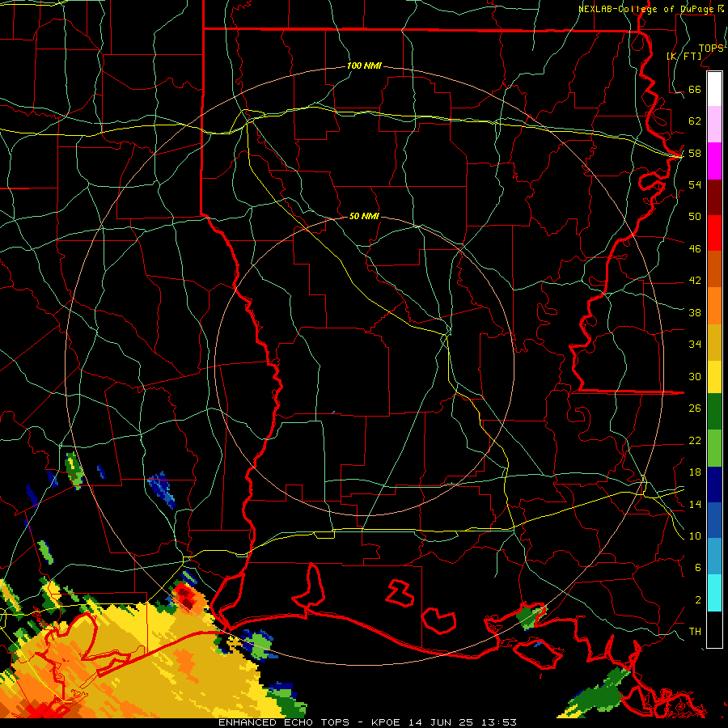Click the yellow legend color block
The image size is (728, 728).
[714, 377]
